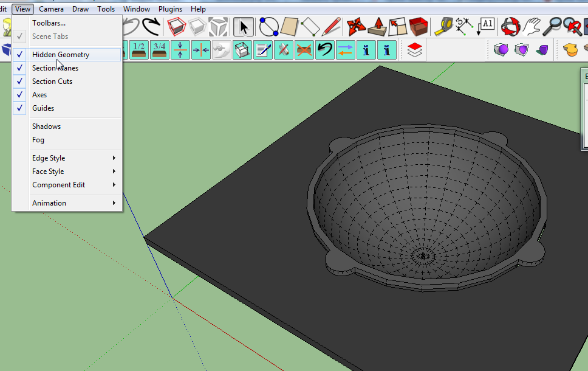Toggle the Guides view option
Screen dimensions: 588x371
pyautogui.click(x=43, y=108)
